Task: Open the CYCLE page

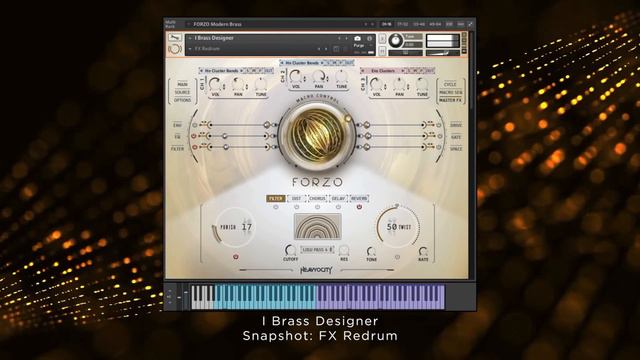Action: click(x=450, y=84)
